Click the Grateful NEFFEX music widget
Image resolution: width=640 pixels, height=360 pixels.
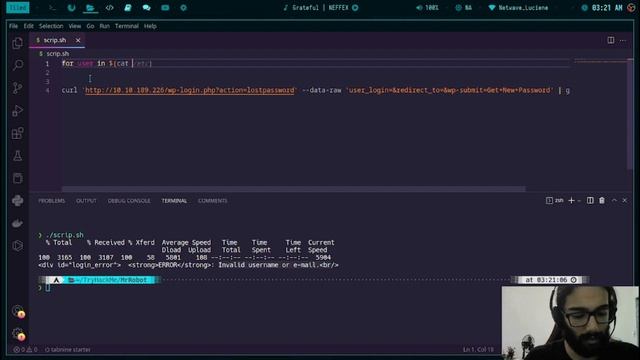tap(321, 8)
